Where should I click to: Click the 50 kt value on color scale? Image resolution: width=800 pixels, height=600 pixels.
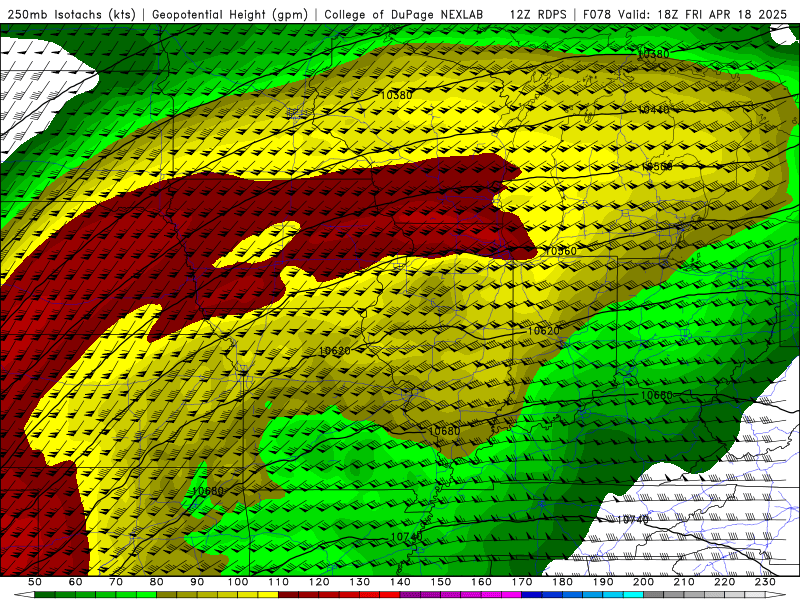pyautogui.click(x=35, y=582)
